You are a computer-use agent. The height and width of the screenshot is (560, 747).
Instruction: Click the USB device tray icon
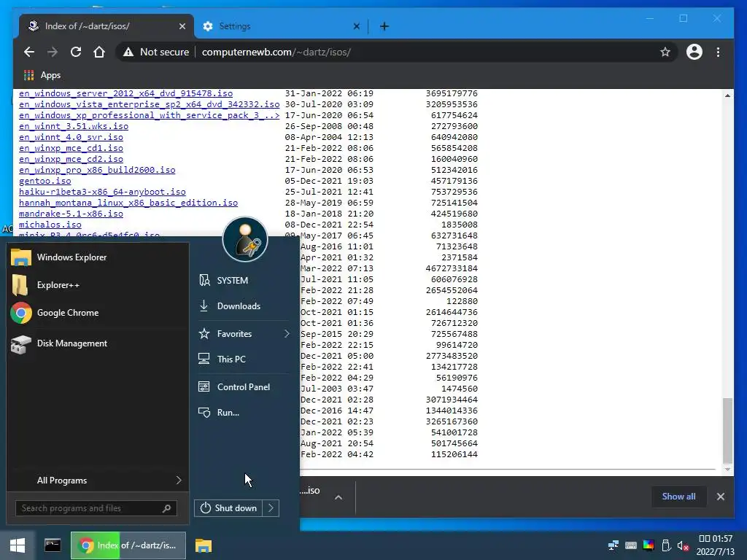(x=666, y=545)
